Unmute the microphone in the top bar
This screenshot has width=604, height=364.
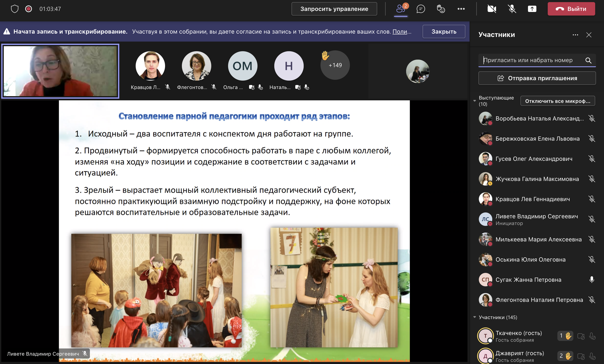point(512,9)
